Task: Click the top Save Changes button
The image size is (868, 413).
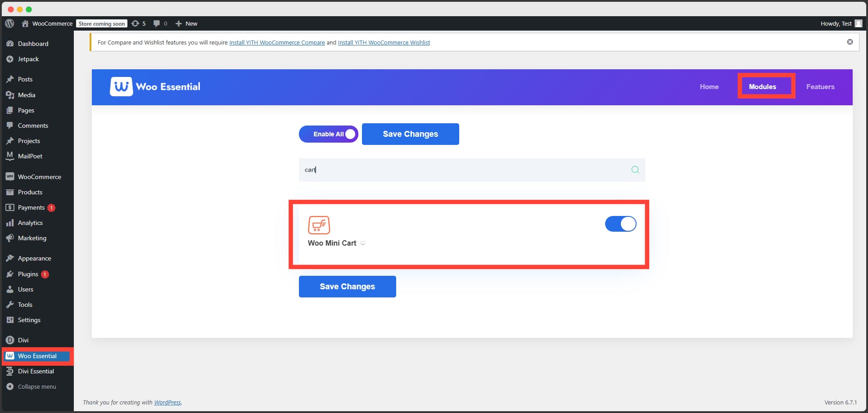Action: coord(411,134)
